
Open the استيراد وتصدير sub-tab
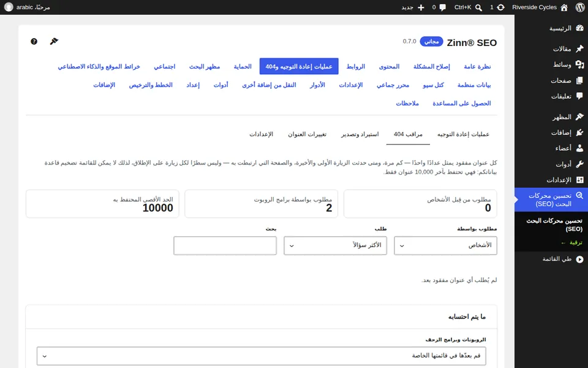[x=360, y=134]
